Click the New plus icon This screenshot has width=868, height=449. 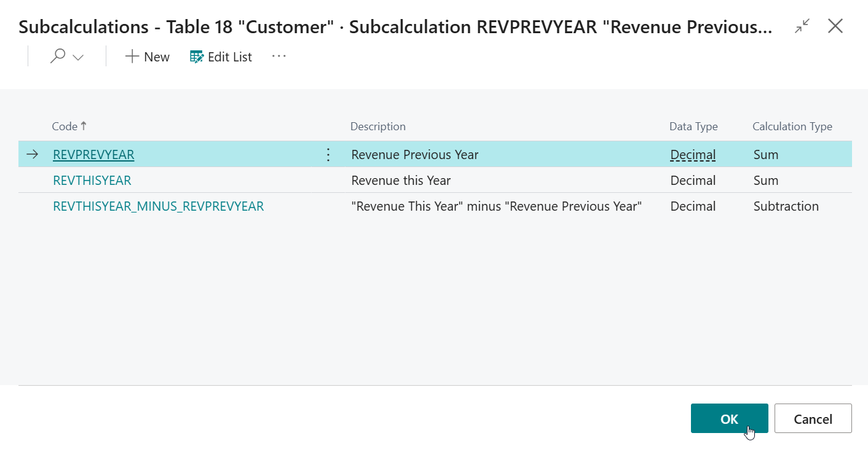[132, 57]
